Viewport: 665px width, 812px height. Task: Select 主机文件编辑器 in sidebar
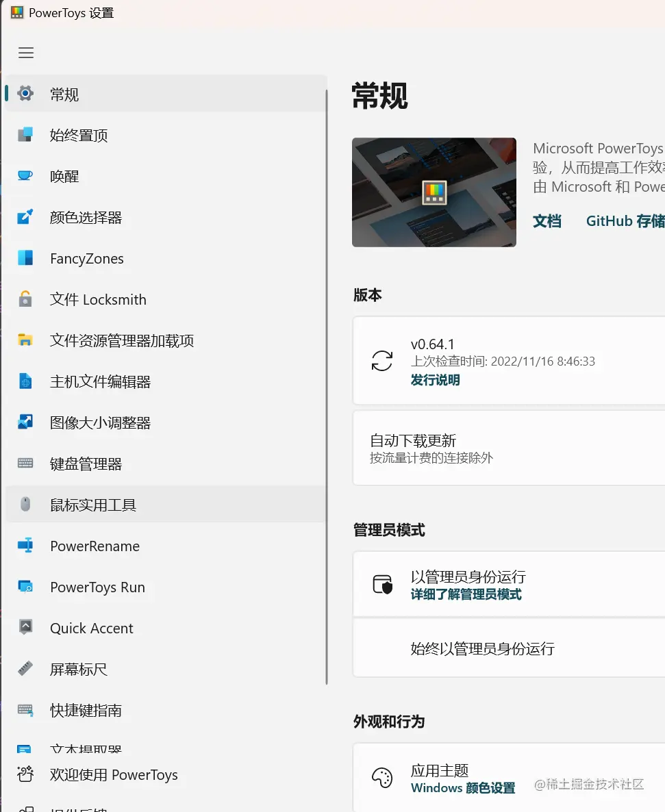[x=166, y=381]
